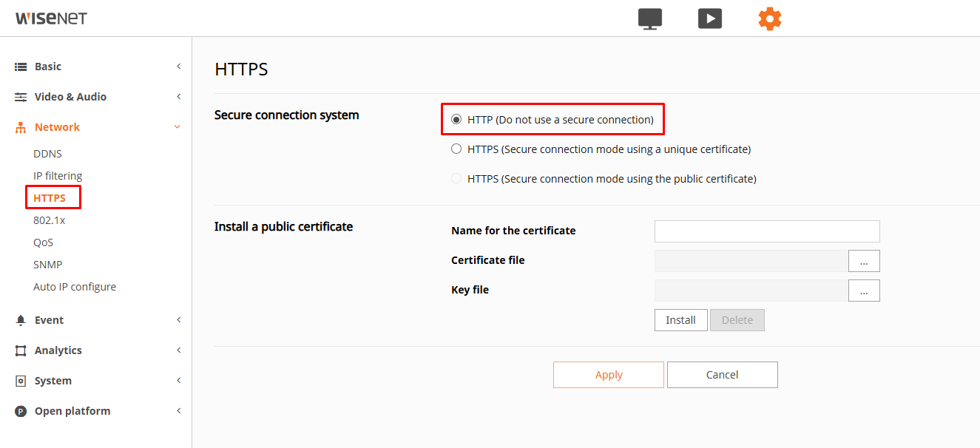This screenshot has height=448, width=980.
Task: Click the Video & Audio sliders icon
Action: pyautogui.click(x=21, y=97)
